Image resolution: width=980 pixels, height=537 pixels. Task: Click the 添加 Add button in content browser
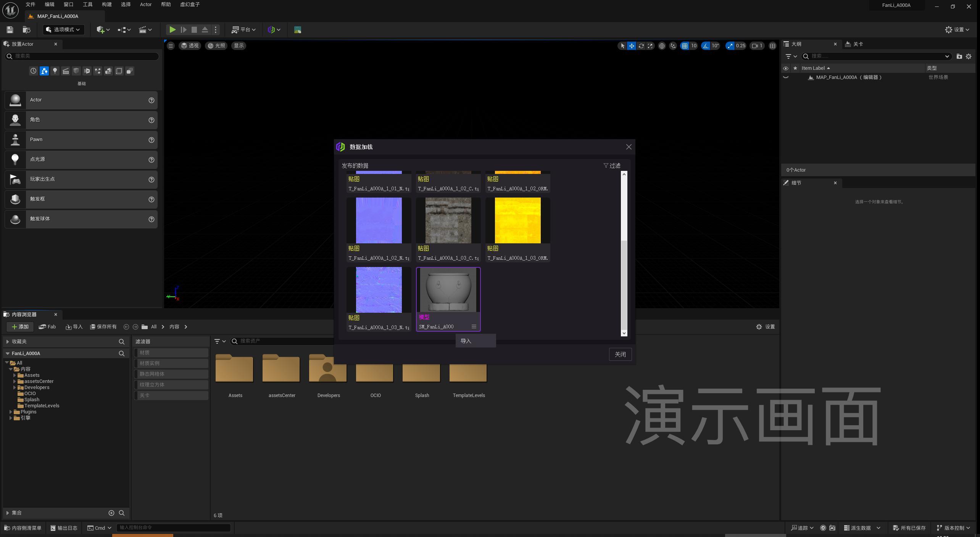(20, 327)
